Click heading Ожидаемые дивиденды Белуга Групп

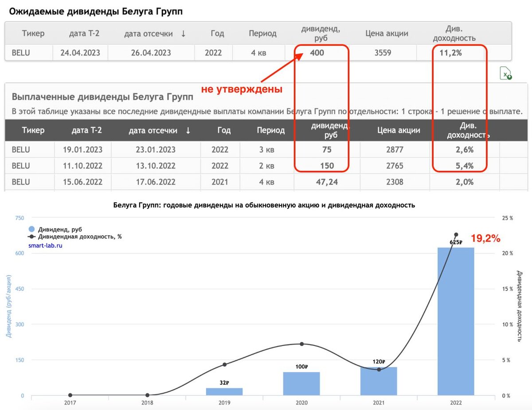click(96, 12)
